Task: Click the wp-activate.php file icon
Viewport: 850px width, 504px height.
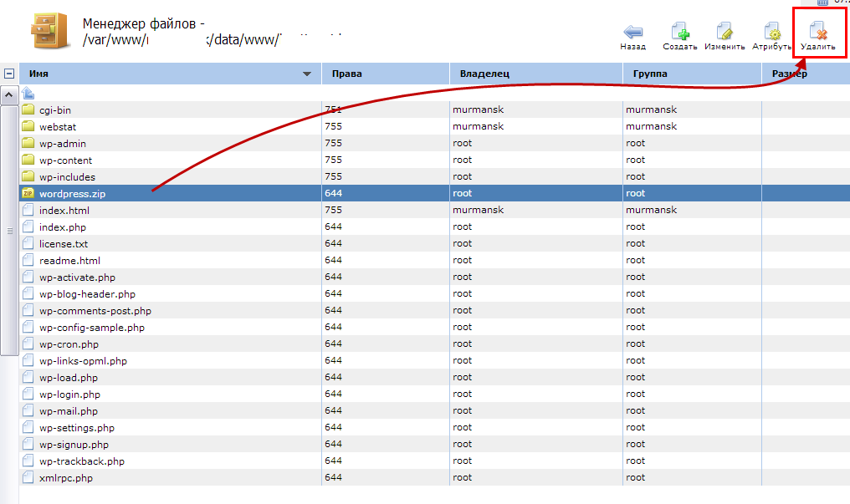Action: (28, 277)
